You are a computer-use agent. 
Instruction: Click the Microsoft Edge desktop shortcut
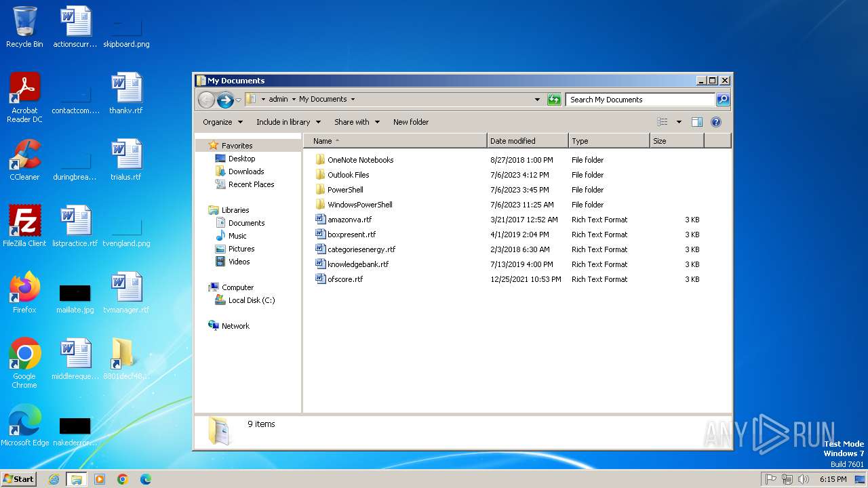tap(24, 426)
